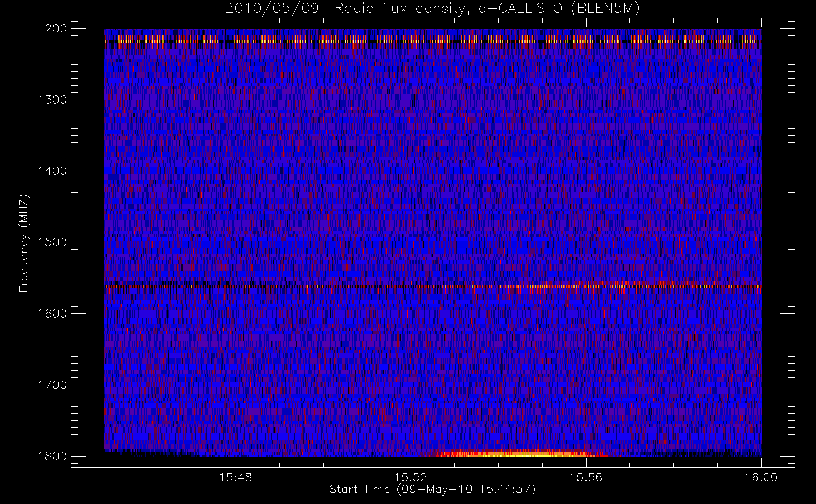The width and height of the screenshot is (816, 504).
Task: Click the 15:48 time tick label
Action: click(236, 477)
